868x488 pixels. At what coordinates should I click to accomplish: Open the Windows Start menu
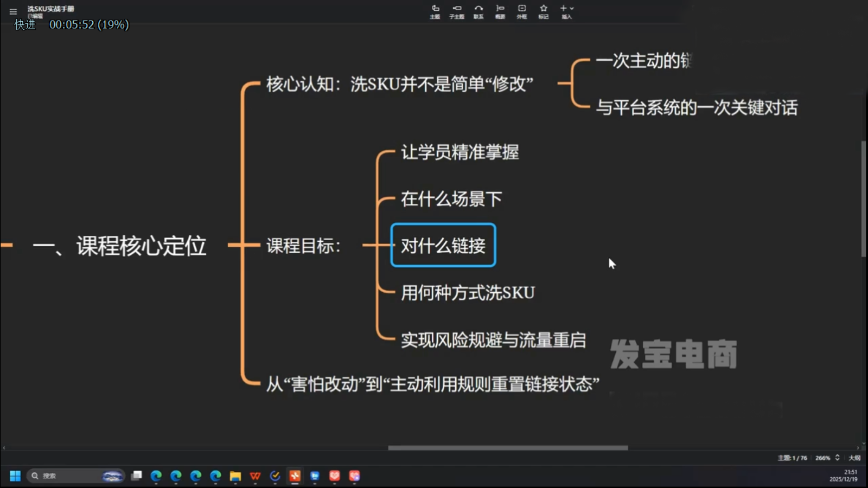[x=15, y=476]
